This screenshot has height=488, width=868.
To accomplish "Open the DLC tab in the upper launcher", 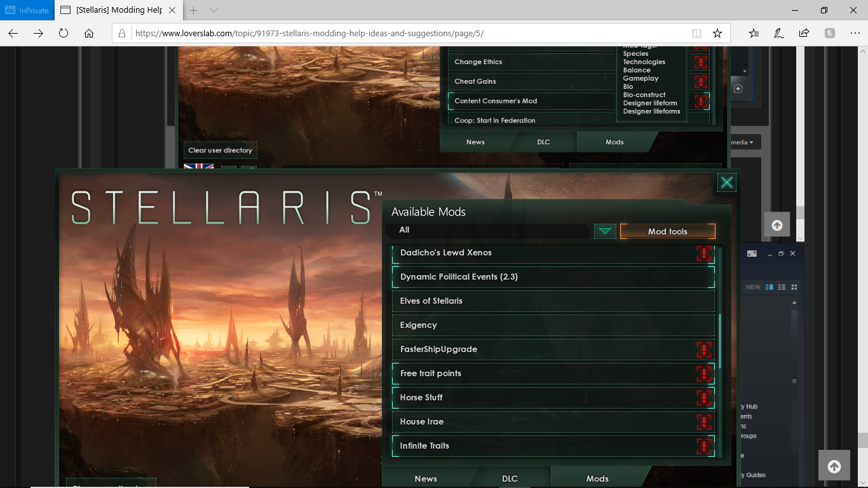I will coord(543,142).
